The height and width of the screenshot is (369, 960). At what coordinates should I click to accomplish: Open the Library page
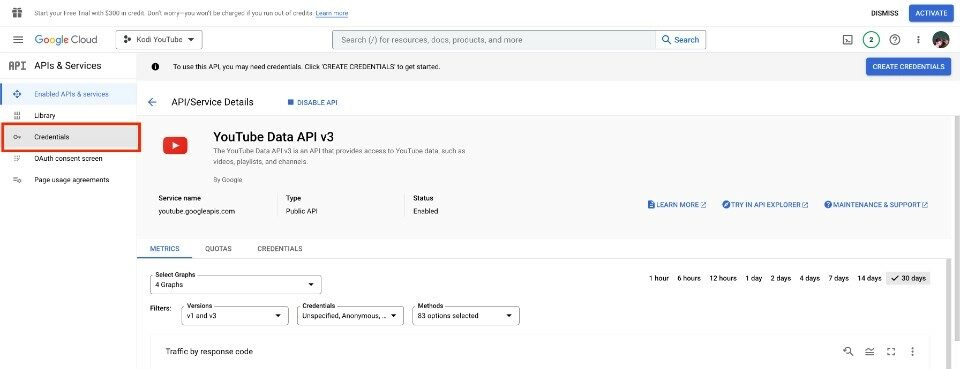pyautogui.click(x=69, y=116)
